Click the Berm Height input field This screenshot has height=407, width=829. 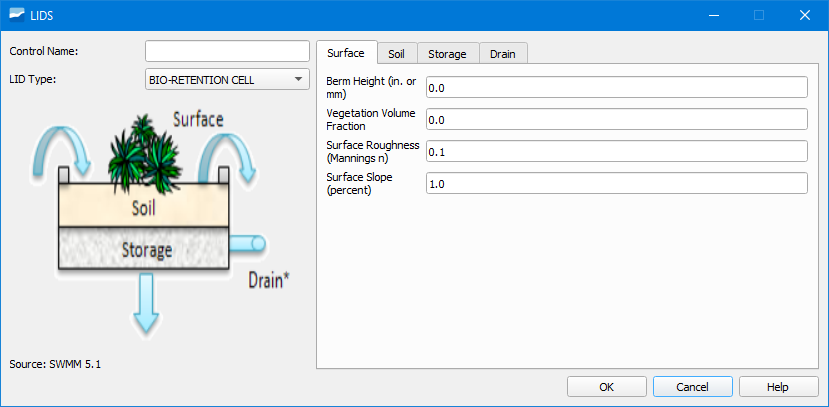coord(616,88)
